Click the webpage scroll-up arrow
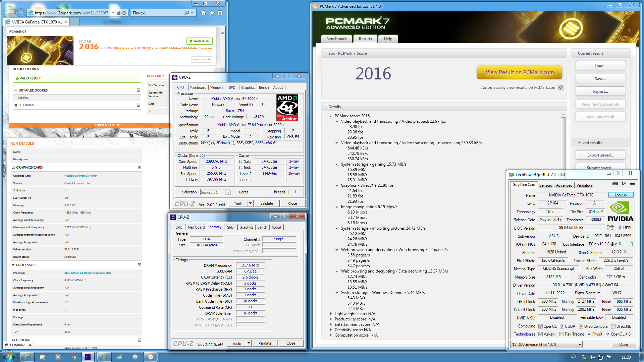This screenshot has height=362, width=644. (x=222, y=34)
